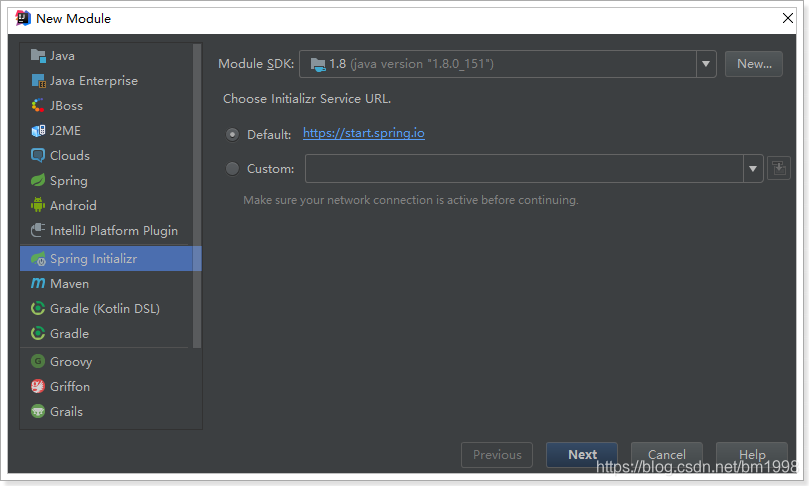The height and width of the screenshot is (486, 809).
Task: Click the IntelliJ Platform Plugin icon
Action: pos(38,230)
